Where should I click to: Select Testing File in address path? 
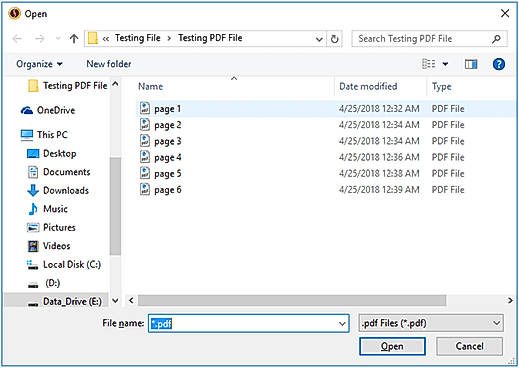coord(137,38)
